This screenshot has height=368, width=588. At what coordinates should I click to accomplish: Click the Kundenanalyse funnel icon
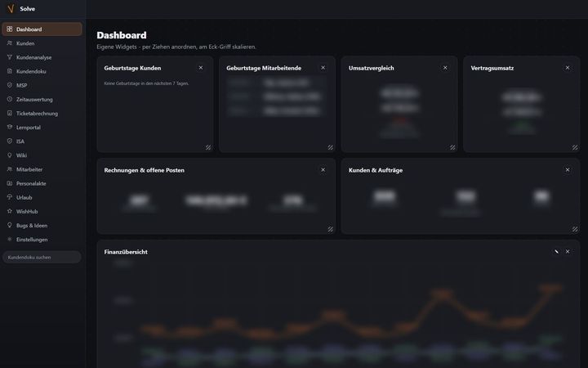(x=10, y=57)
